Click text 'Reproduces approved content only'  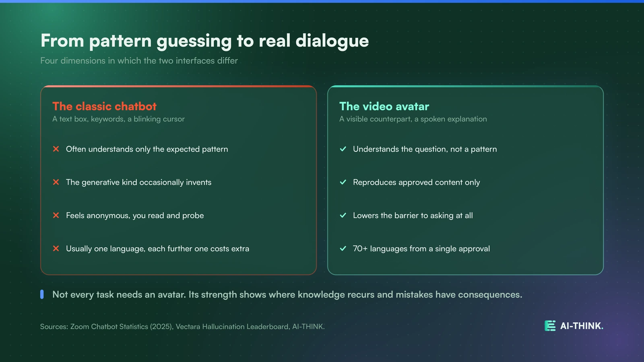tap(416, 182)
